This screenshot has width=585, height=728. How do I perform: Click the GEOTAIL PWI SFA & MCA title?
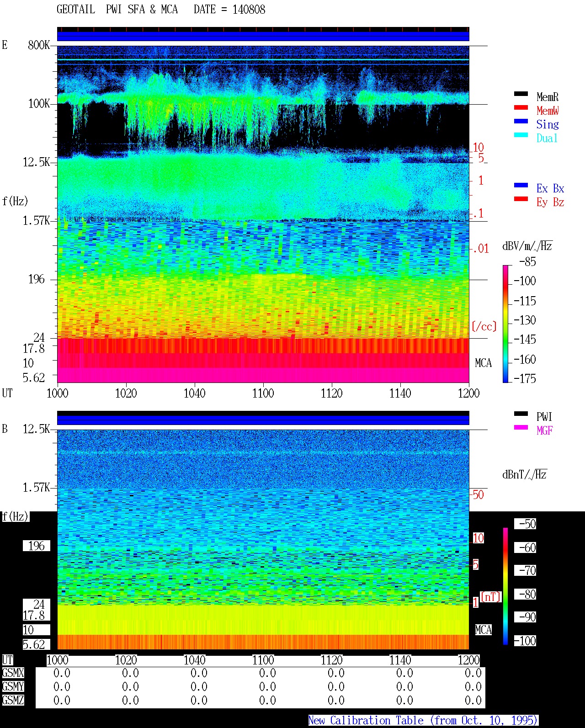point(117,9)
